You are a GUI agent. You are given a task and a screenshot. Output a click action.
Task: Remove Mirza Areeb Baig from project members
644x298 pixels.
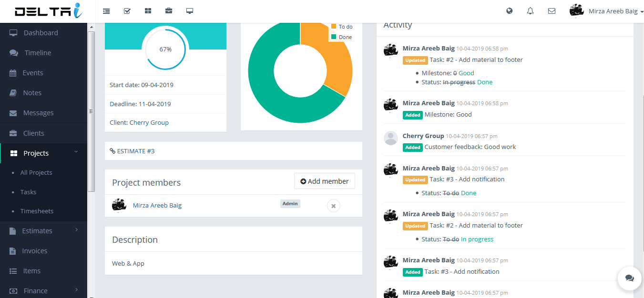(x=333, y=206)
